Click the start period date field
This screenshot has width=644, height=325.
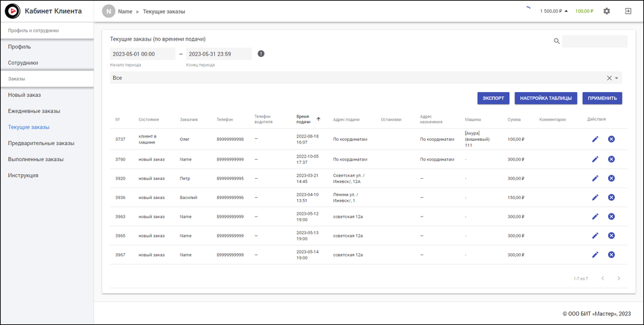[142, 54]
